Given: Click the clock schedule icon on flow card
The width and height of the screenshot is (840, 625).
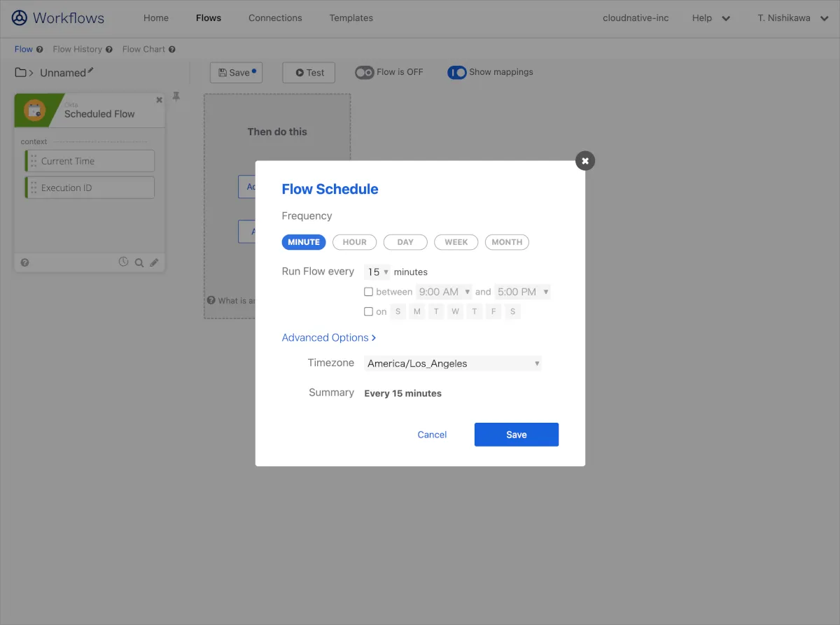Looking at the screenshot, I should coord(123,262).
